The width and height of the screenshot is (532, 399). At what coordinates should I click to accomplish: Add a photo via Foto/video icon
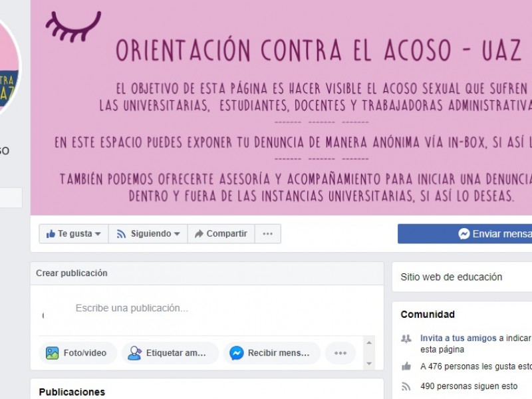53,353
